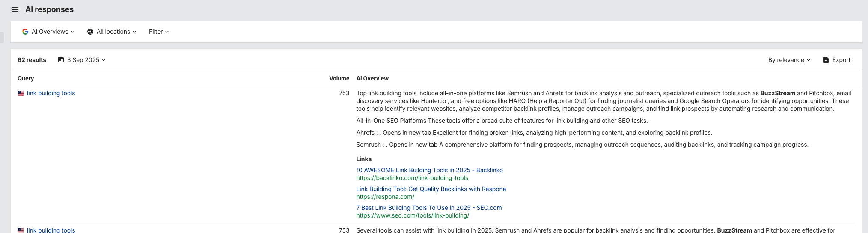The height and width of the screenshot is (233, 868).
Task: Click US flag beside first query
Action: pyautogui.click(x=21, y=93)
